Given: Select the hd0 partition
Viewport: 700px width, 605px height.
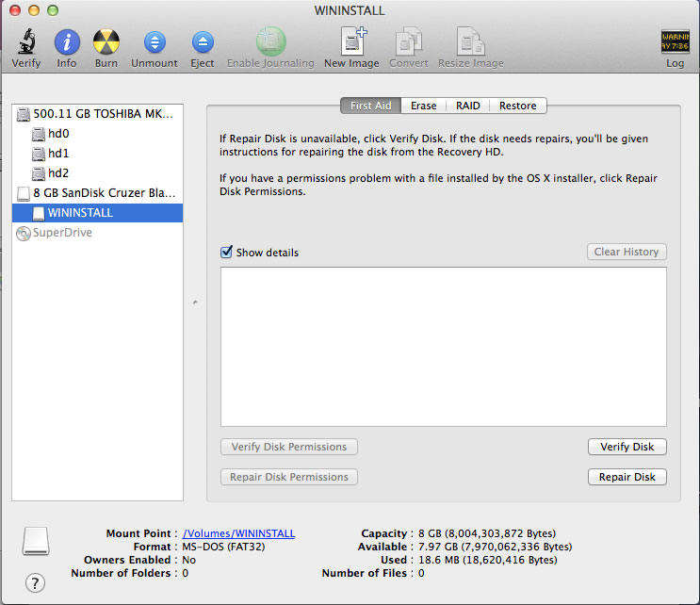Looking at the screenshot, I should pyautogui.click(x=98, y=134).
